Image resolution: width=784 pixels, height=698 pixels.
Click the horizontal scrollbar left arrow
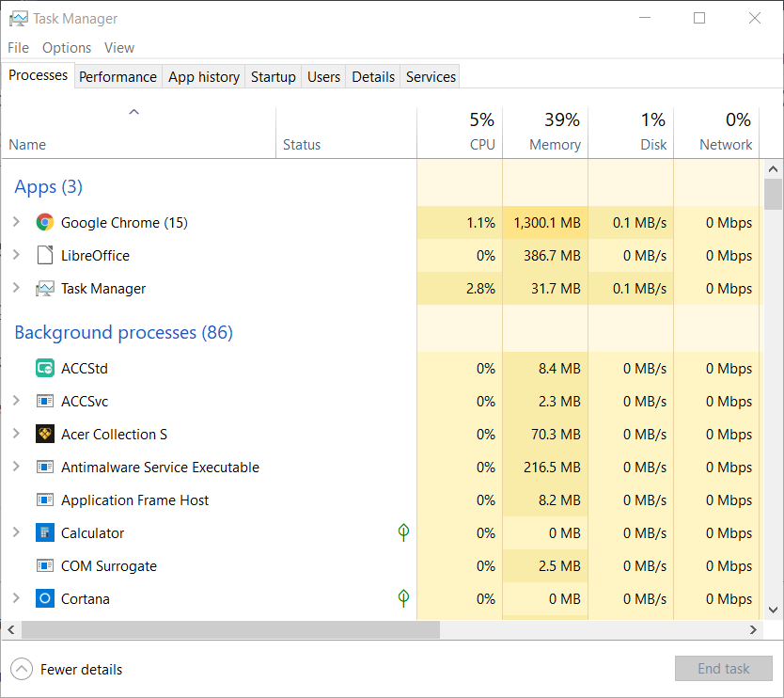pos(11,629)
